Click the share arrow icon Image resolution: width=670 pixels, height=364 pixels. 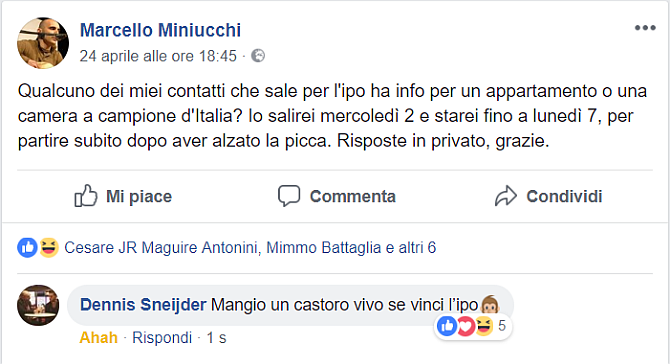pyautogui.click(x=506, y=196)
